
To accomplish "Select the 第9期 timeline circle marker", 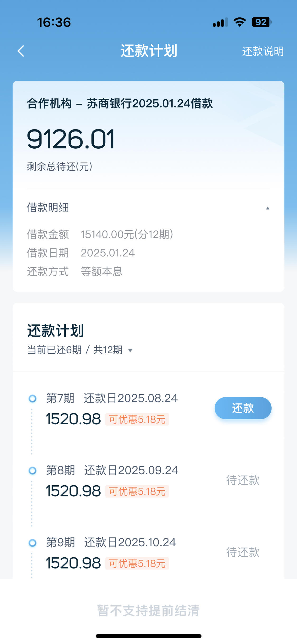I will pyautogui.click(x=32, y=543).
